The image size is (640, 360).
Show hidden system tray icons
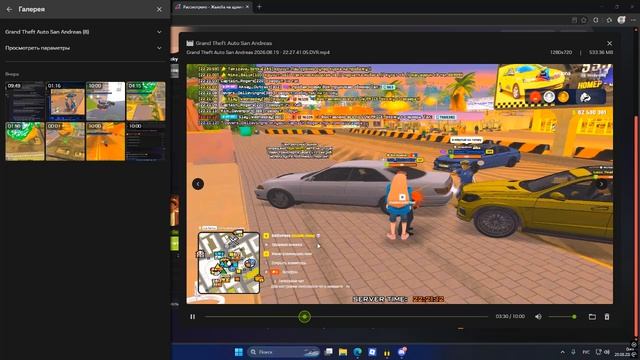point(563,352)
